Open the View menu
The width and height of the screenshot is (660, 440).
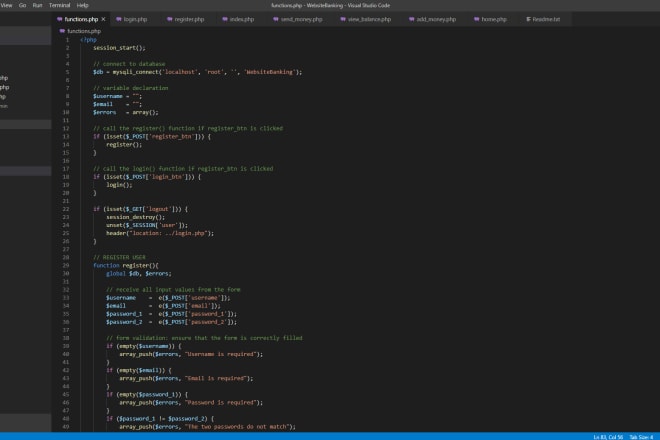6,5
